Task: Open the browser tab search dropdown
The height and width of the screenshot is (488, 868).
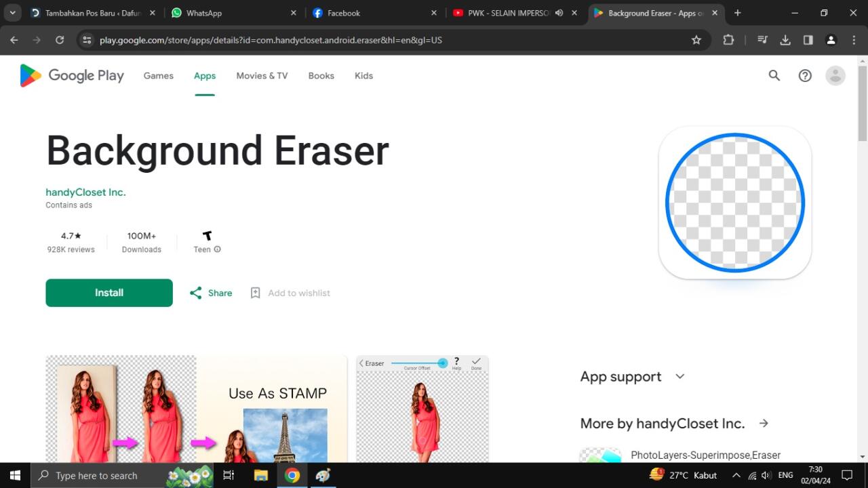Action: tap(12, 12)
